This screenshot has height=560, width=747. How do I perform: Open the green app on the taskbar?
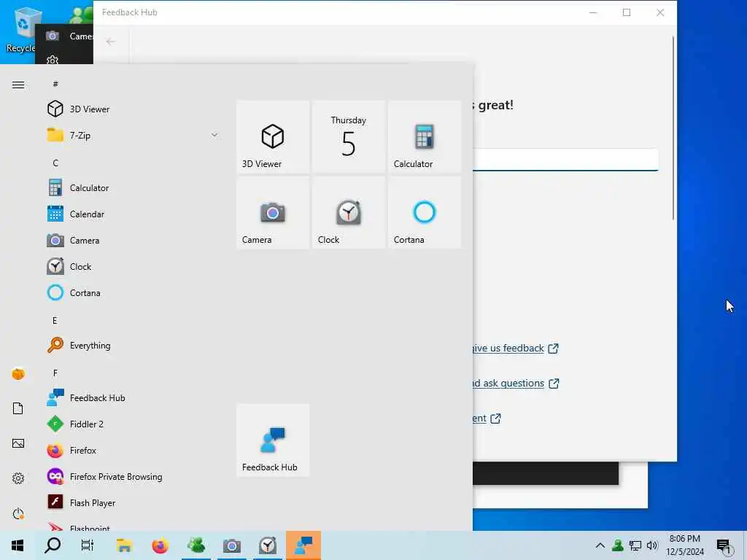[196, 545]
